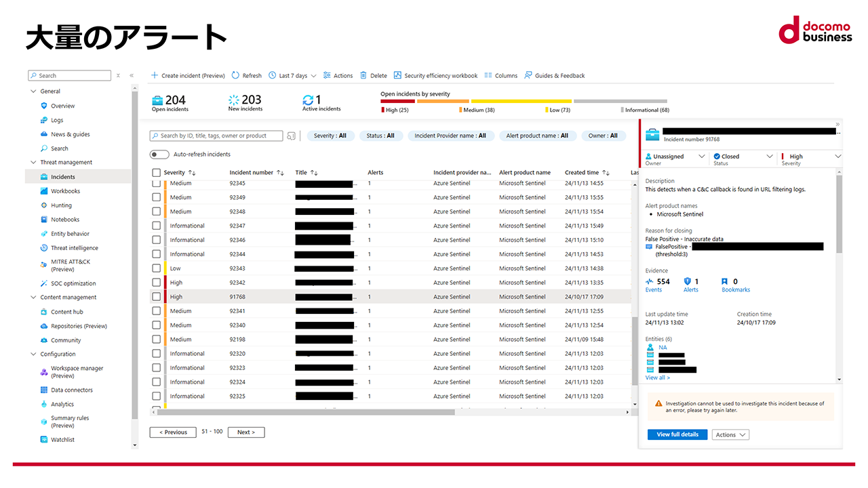Check the box for incident 92345
The width and height of the screenshot is (868, 488).
point(157,183)
